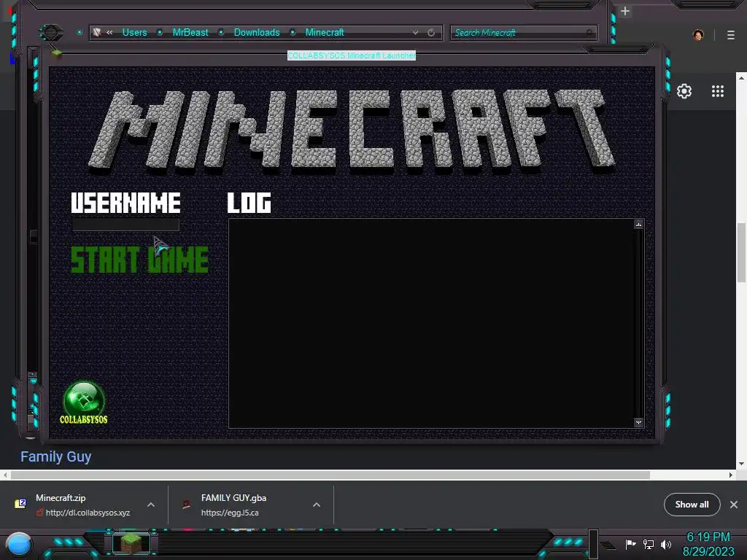Viewport: 747px width, 560px height.
Task: Click the horizontal page scrollbar
Action: (330, 475)
